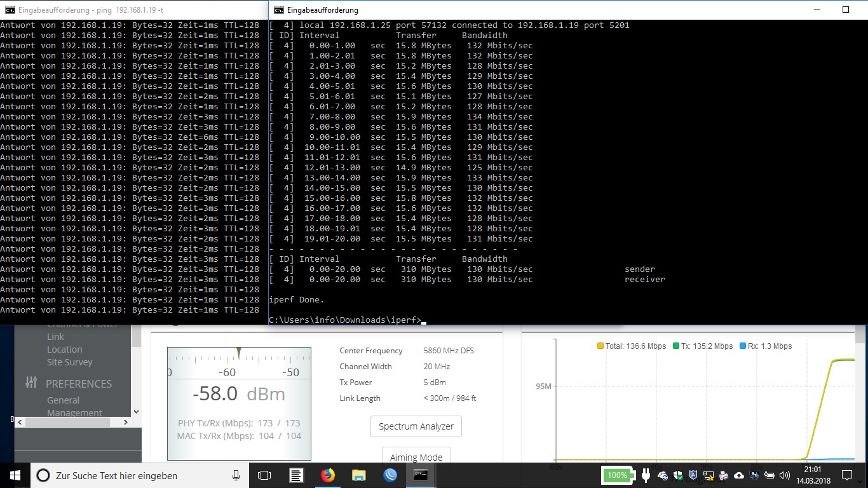Open the Link page in sidebar
Image resolution: width=868 pixels, height=488 pixels.
coord(55,337)
